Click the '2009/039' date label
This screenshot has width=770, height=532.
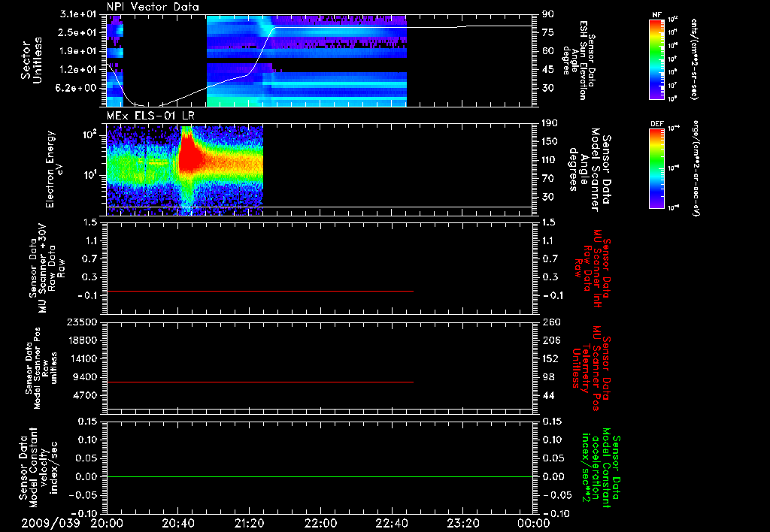[x=50, y=523]
